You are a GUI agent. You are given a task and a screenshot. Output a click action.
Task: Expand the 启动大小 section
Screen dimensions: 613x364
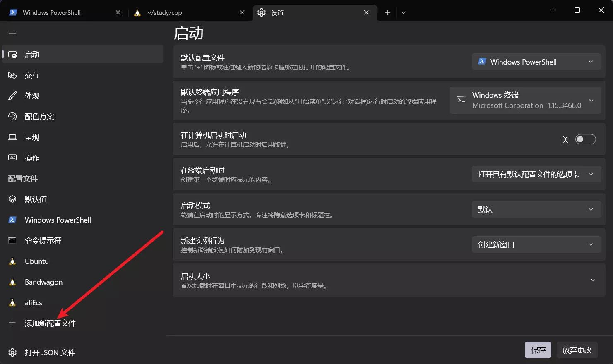click(389, 280)
